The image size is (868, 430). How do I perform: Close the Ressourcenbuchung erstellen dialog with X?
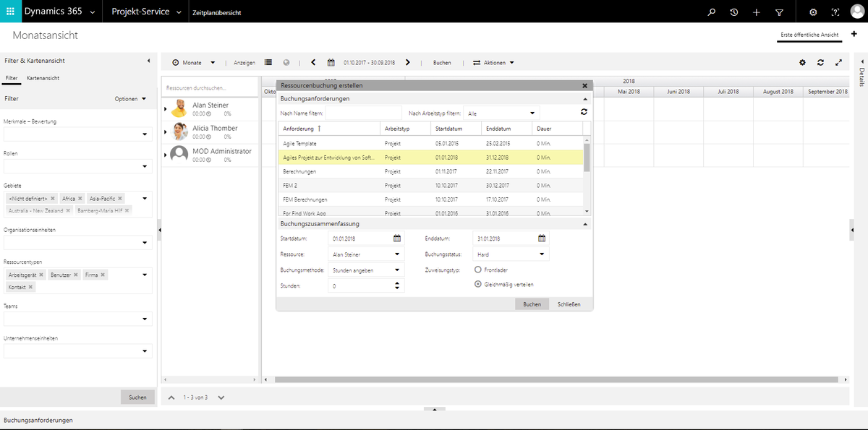point(584,85)
